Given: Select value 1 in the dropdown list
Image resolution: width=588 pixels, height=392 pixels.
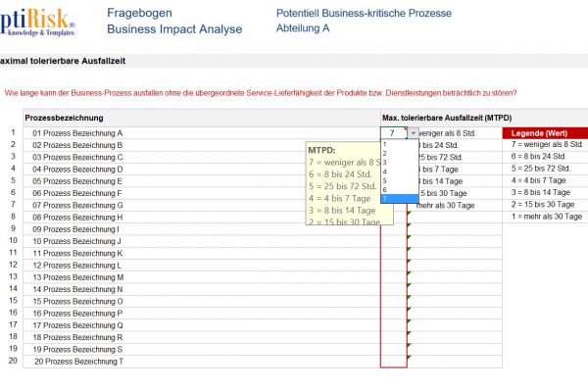Looking at the screenshot, I should pyautogui.click(x=385, y=143).
